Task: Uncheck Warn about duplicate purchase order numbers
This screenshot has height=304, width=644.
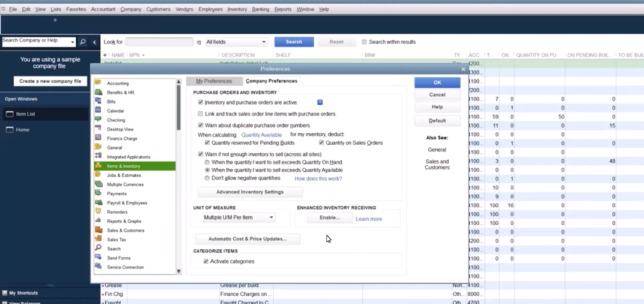Action: [201, 125]
